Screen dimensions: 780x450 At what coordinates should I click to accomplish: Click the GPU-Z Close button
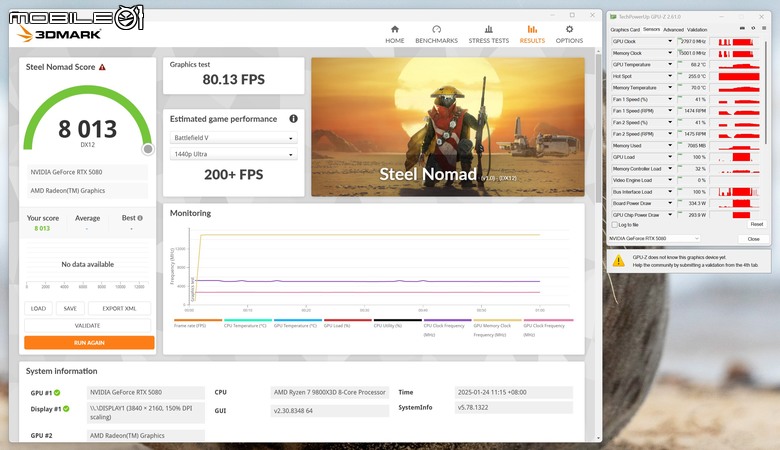pos(753,239)
